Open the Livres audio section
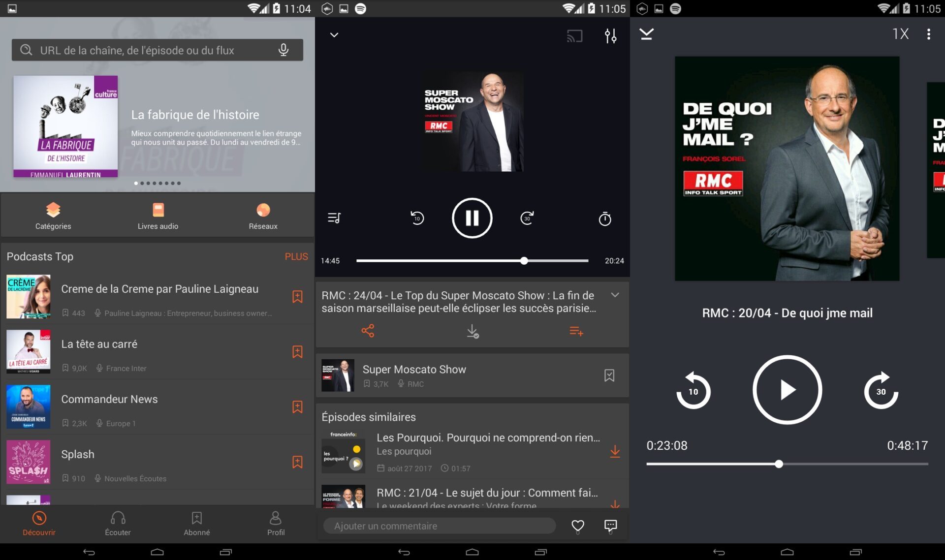 (x=158, y=216)
